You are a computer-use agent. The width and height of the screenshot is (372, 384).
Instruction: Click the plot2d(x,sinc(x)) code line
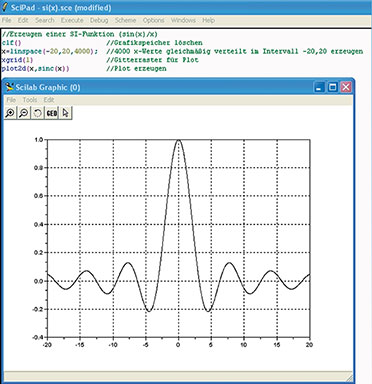pos(35,69)
